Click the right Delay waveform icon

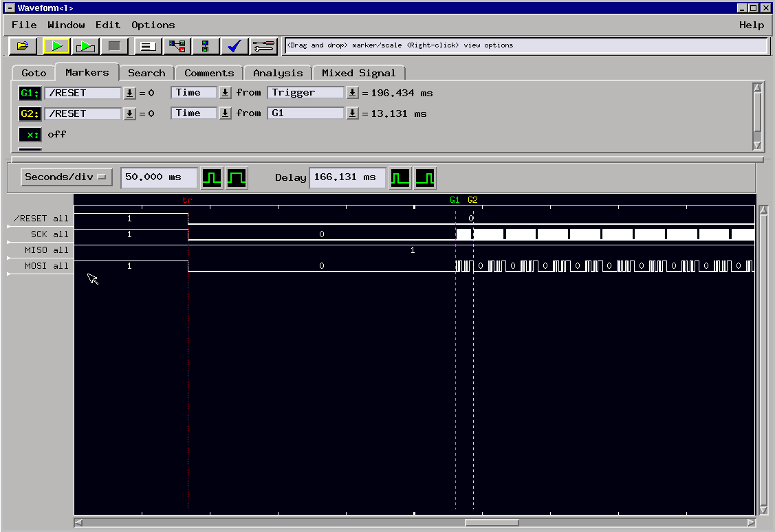pos(424,178)
